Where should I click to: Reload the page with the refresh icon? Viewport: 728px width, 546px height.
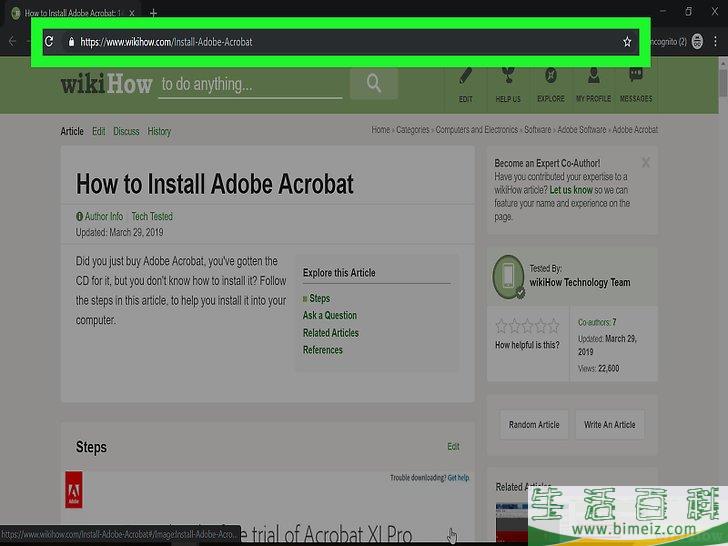pos(49,42)
